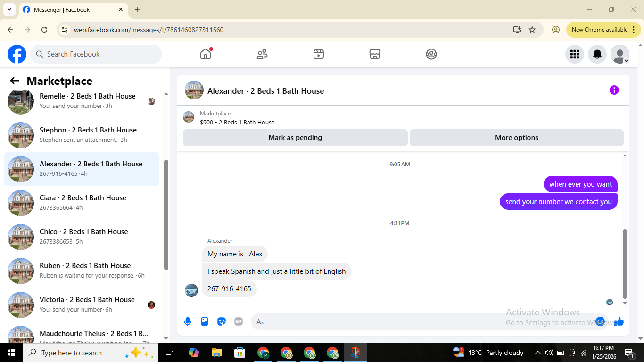Open the Windows notification center
This screenshot has height=362, width=644.
coord(629,353)
